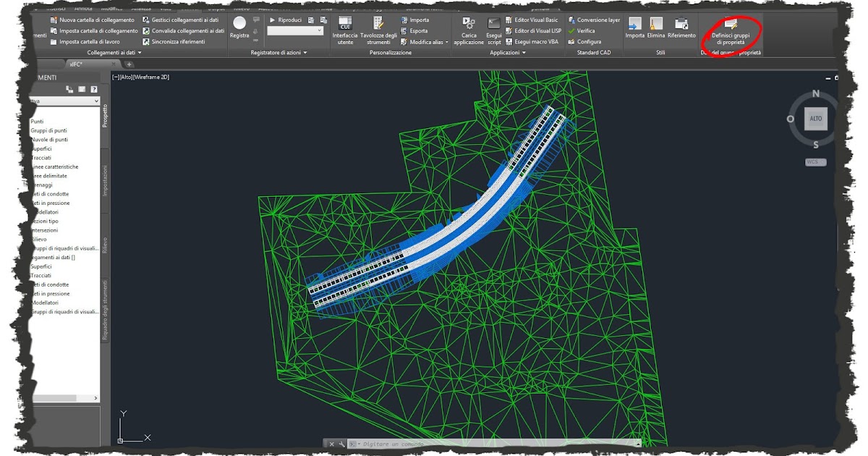Run Carica applicazione tool

[469, 29]
